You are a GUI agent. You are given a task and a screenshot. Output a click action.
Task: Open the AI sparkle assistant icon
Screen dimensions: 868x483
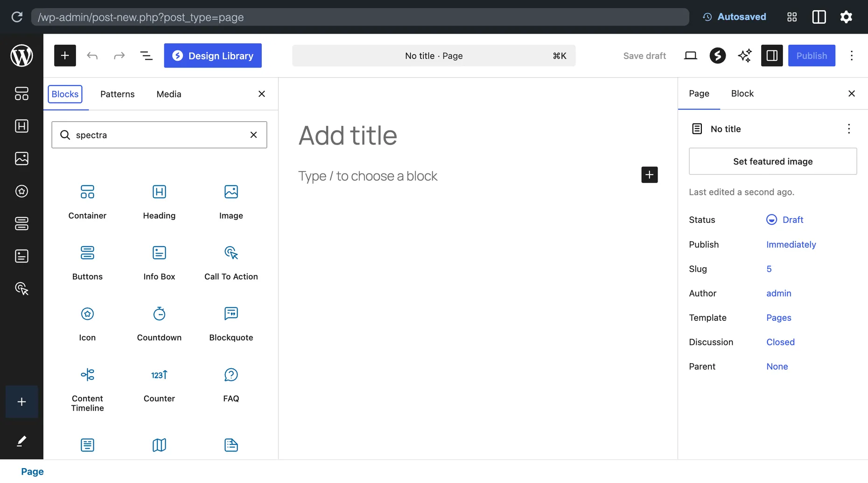pyautogui.click(x=745, y=55)
